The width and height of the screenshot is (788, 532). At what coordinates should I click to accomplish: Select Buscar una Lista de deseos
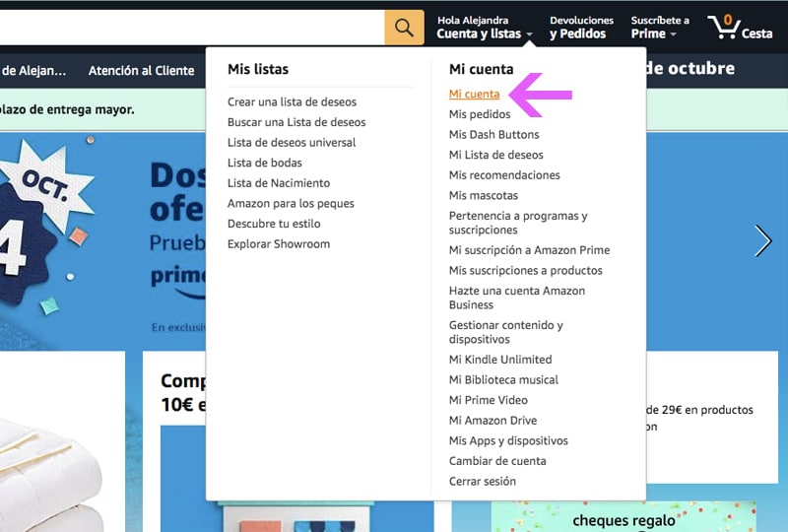coord(296,122)
